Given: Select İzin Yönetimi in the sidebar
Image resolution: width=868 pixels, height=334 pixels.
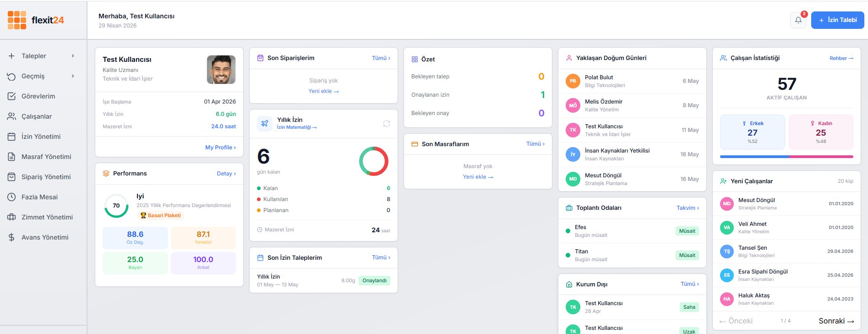Looking at the screenshot, I should coord(41,137).
